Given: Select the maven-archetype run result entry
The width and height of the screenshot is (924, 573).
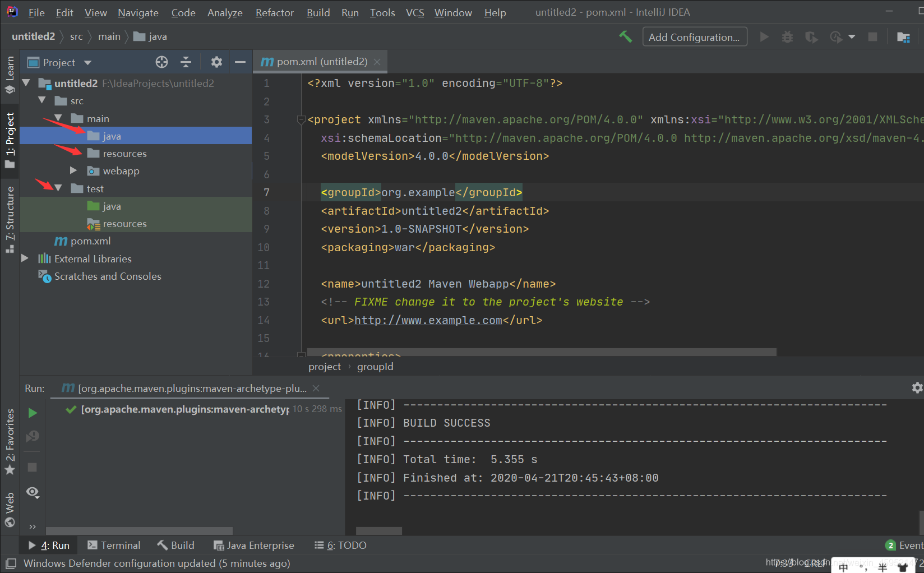Looking at the screenshot, I should (203, 409).
